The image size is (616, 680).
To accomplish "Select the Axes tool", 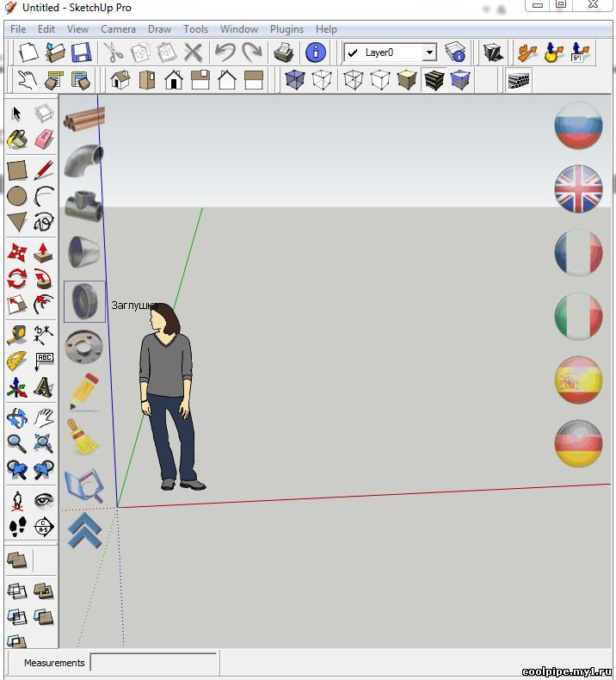I will point(17,387).
